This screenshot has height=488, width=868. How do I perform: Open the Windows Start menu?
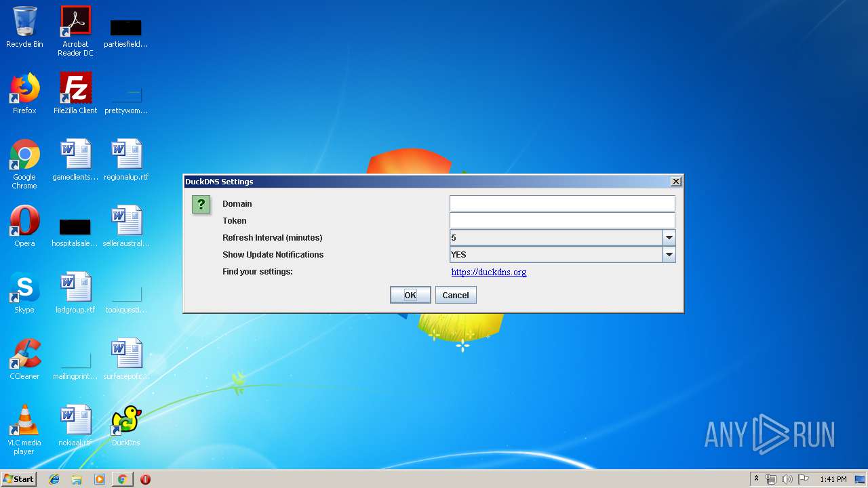[x=19, y=479]
